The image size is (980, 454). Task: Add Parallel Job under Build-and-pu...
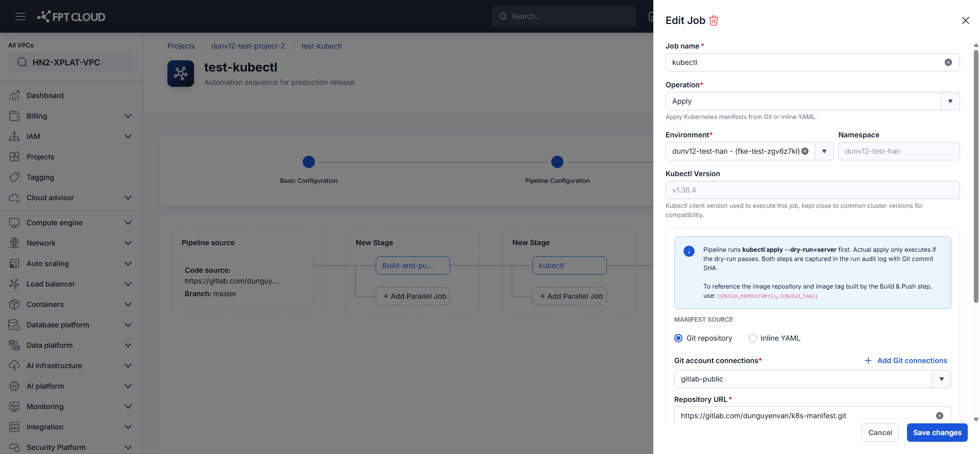tap(413, 296)
